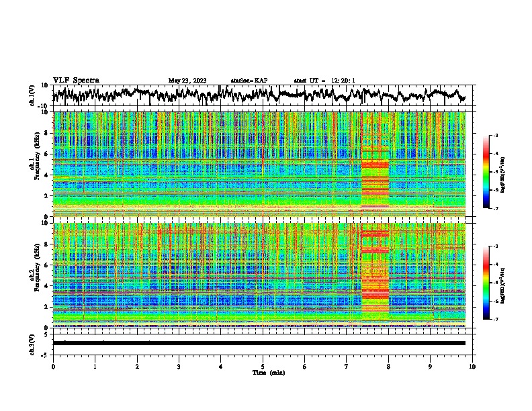Click the "ch.1(V)" waveform axis label
The height and width of the screenshot is (411, 532).
pos(32,95)
